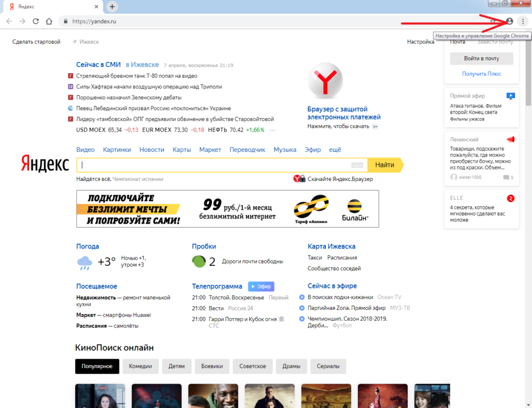Click the Ижевск location arrow icon
This screenshot has height=408, width=532.
(74, 42)
